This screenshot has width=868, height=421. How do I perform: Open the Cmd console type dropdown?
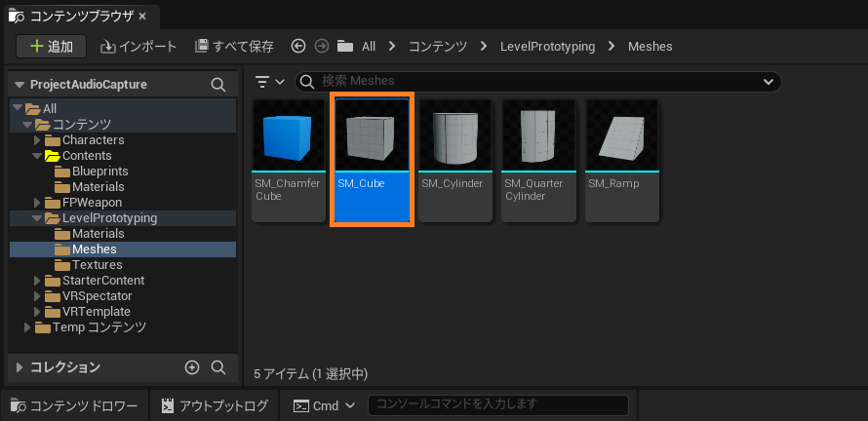pyautogui.click(x=325, y=405)
